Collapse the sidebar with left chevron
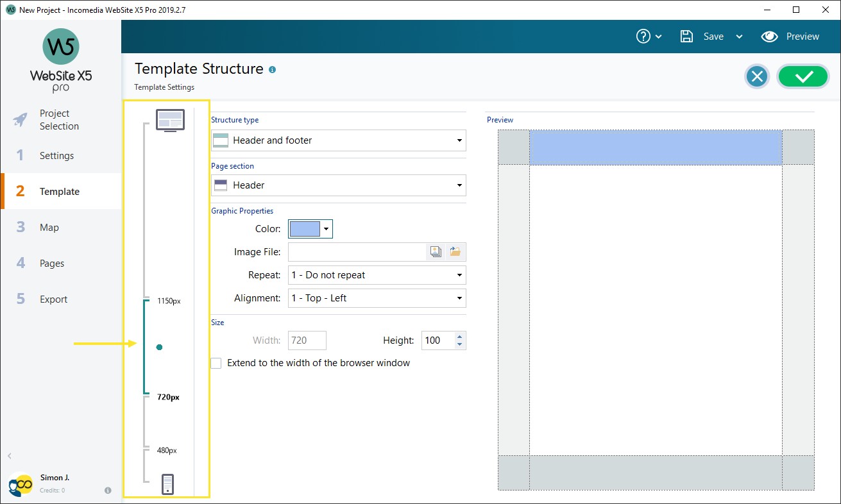This screenshot has width=841, height=504. click(10, 456)
